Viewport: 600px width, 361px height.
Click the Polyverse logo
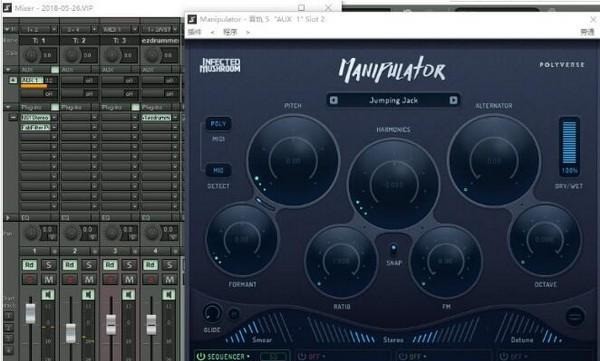pyautogui.click(x=562, y=65)
